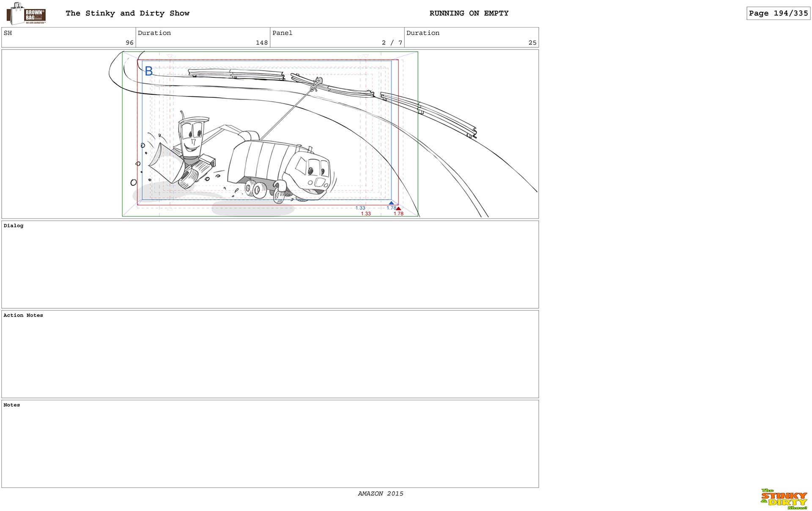Viewport: 812px width, 511px height.
Task: Click the Brown Bag Films logo
Action: pyautogui.click(x=26, y=14)
